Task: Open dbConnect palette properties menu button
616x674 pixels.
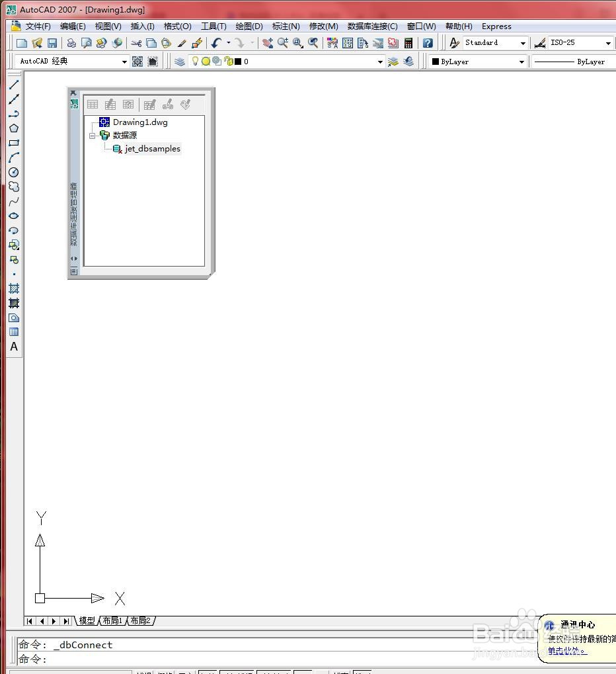Action: click(x=74, y=271)
